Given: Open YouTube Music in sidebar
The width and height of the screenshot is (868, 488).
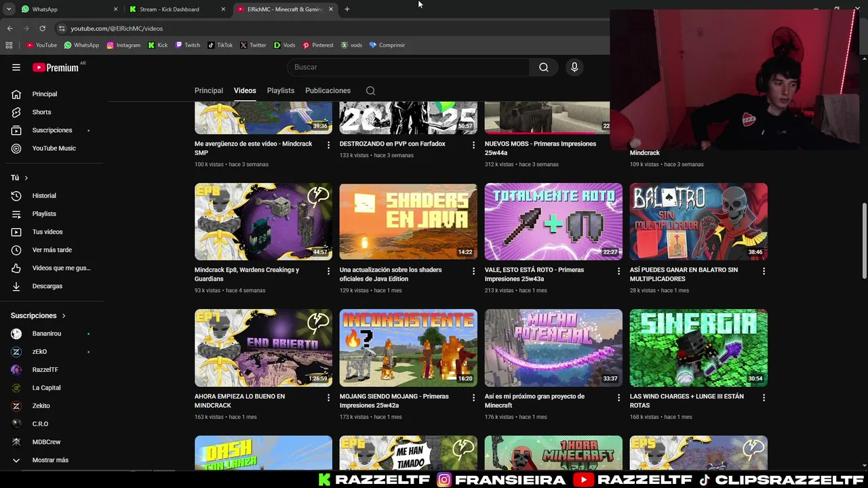Looking at the screenshot, I should [52, 148].
